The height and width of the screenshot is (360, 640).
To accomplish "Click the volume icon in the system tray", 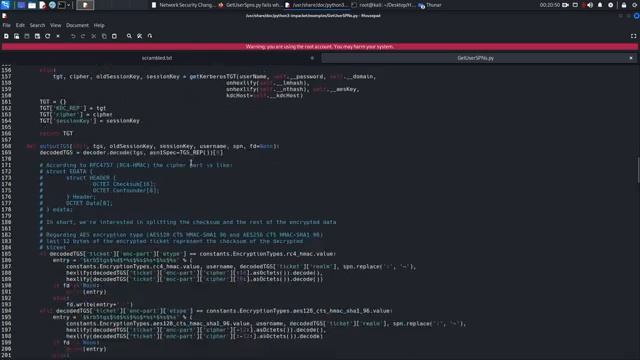I will 590,5.
